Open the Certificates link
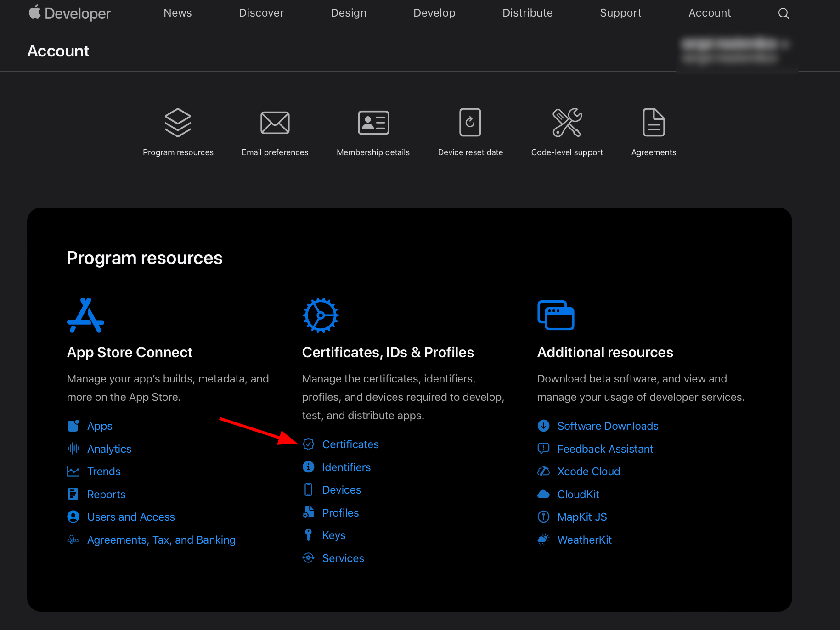 click(x=350, y=444)
